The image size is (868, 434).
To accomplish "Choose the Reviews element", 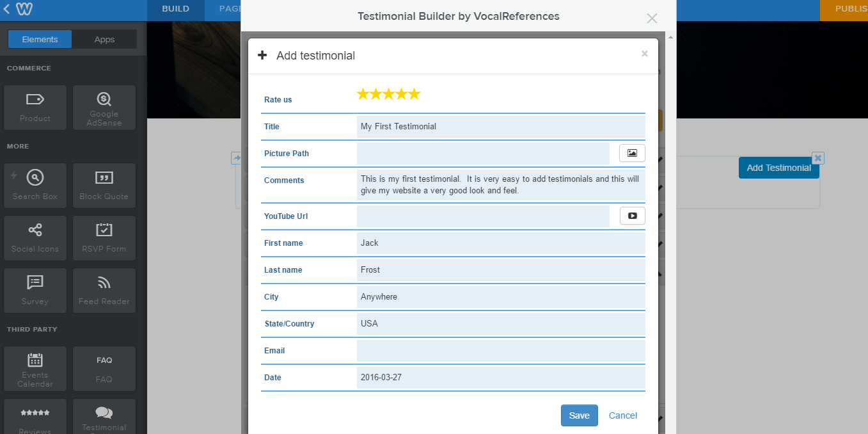I will (35, 417).
